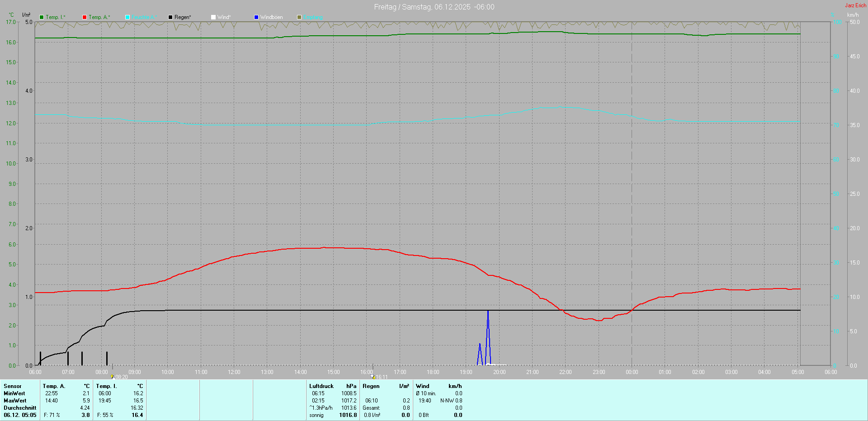
Task: Click the Jarz Erich label
Action: pyautogui.click(x=855, y=5)
